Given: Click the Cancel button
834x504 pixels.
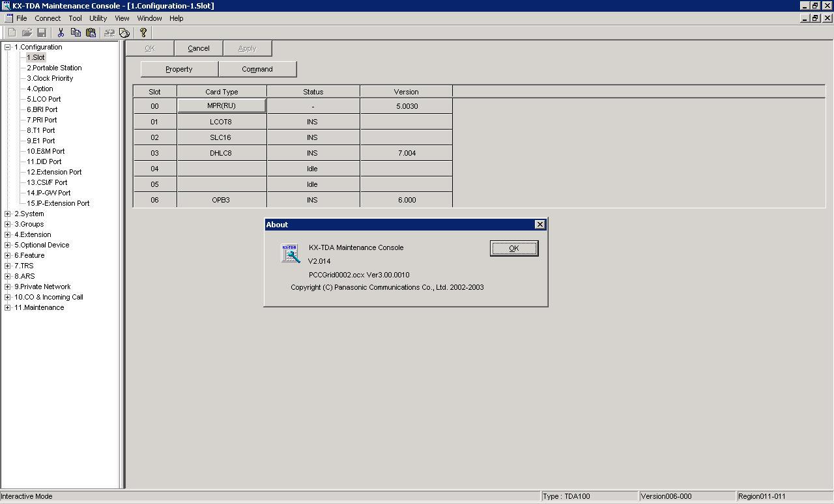Looking at the screenshot, I should (199, 48).
